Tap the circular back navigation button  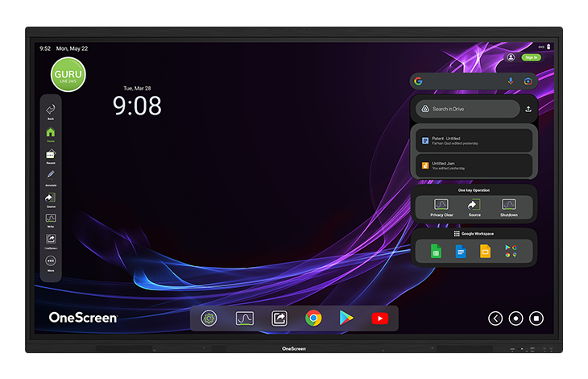(x=495, y=319)
